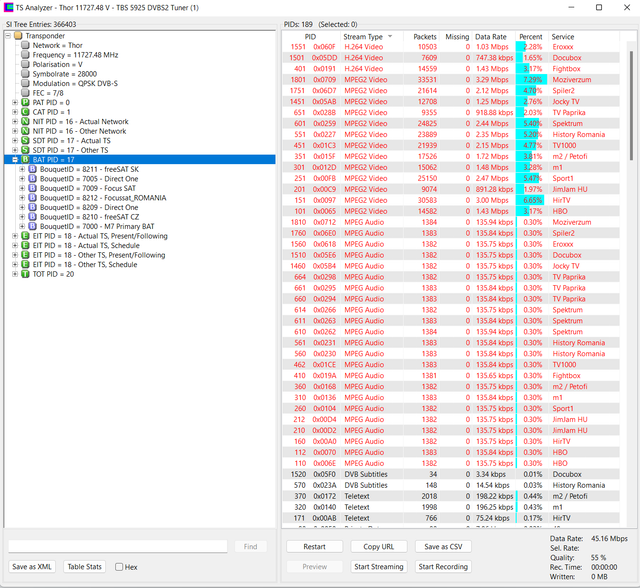Sort by the Percent column header
Screen dimensions: 640x588
(531, 37)
